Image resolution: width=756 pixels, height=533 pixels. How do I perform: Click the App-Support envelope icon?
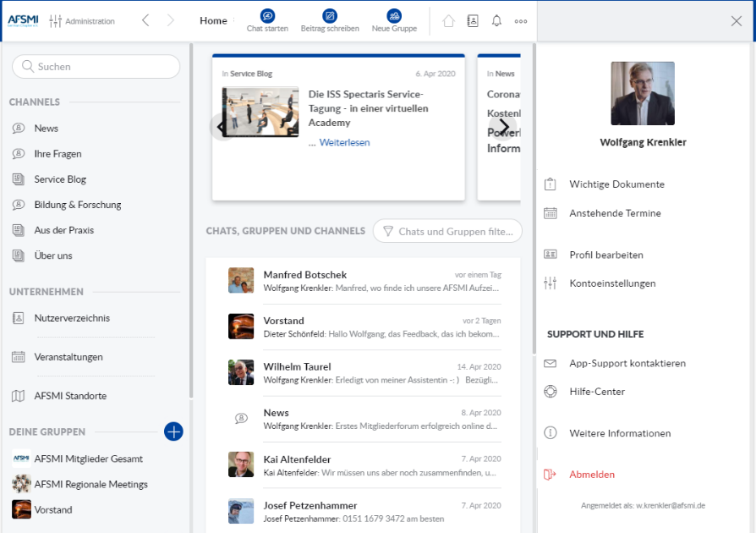pyautogui.click(x=551, y=363)
